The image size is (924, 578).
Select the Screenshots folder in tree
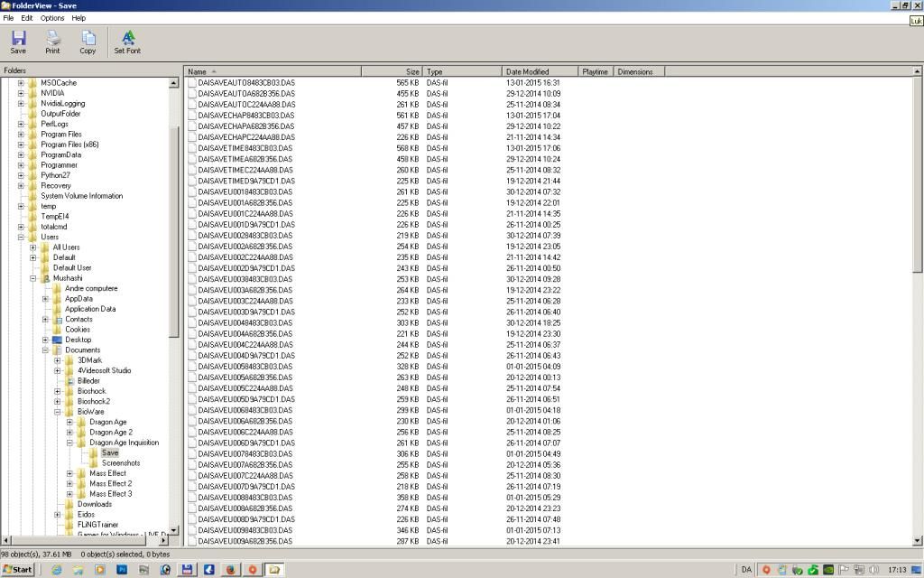coord(120,463)
